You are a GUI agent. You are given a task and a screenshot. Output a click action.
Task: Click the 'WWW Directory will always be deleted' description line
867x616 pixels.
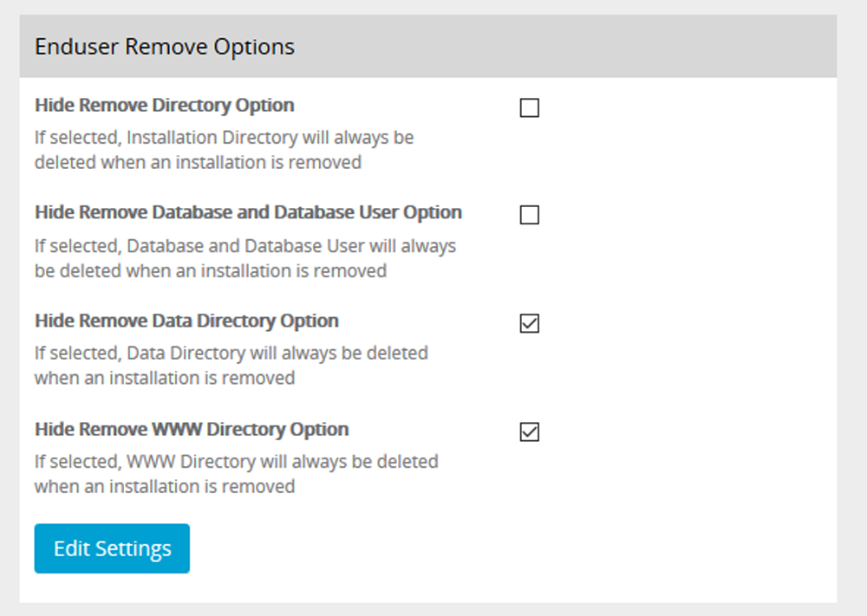(236, 461)
